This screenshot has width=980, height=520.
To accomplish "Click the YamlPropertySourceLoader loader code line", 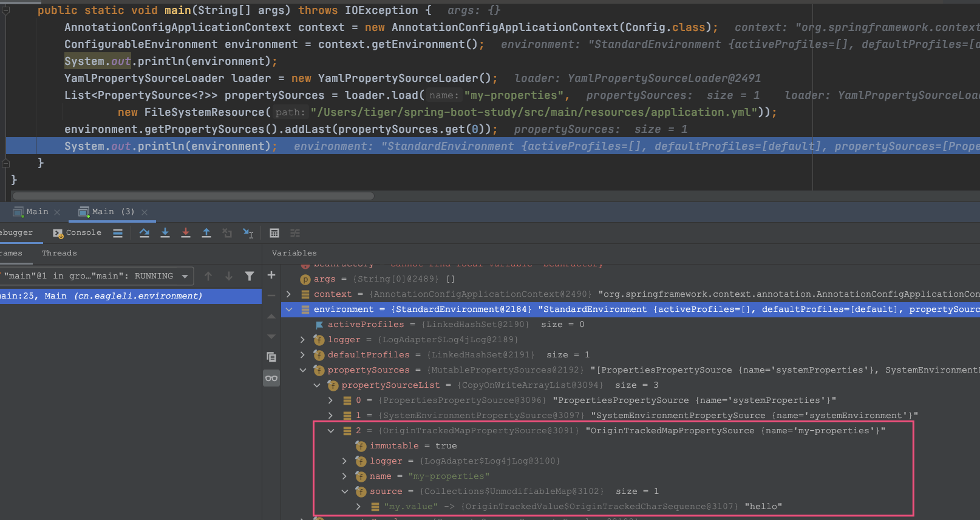I will pos(281,78).
